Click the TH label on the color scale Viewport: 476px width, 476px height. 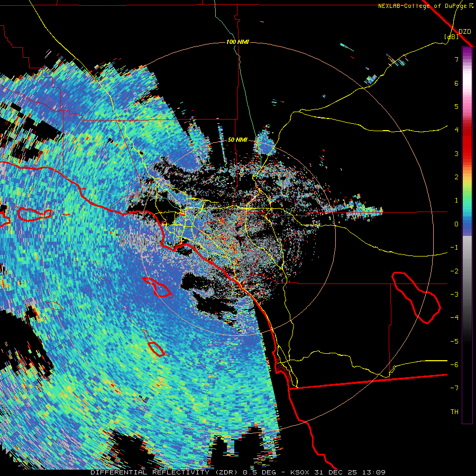[x=454, y=411]
